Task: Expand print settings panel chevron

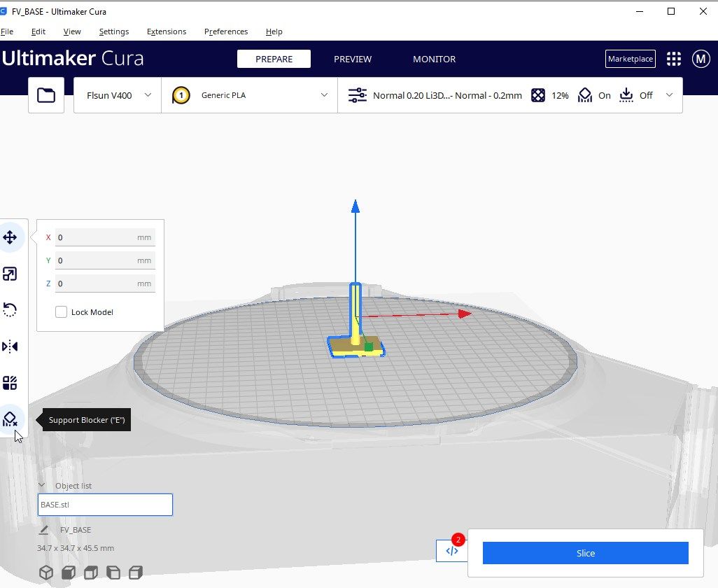Action: click(669, 95)
